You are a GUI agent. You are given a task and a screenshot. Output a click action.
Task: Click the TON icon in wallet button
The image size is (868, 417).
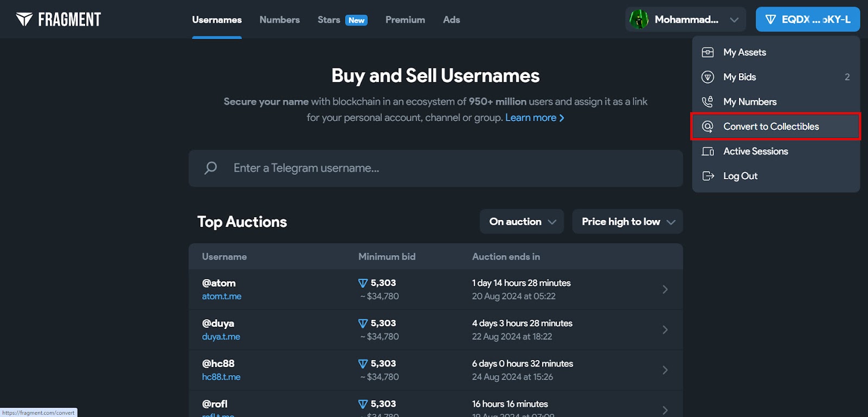tap(770, 20)
